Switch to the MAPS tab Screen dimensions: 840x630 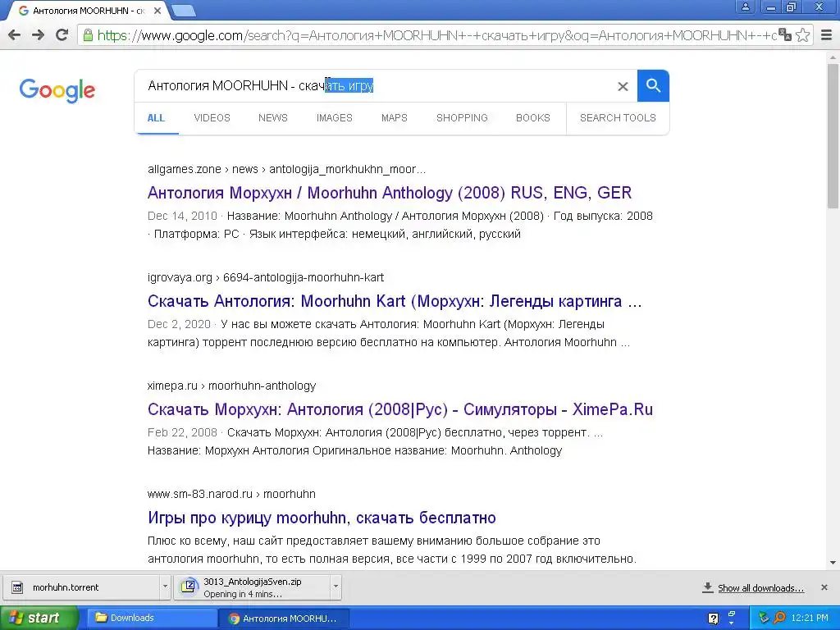pos(395,118)
